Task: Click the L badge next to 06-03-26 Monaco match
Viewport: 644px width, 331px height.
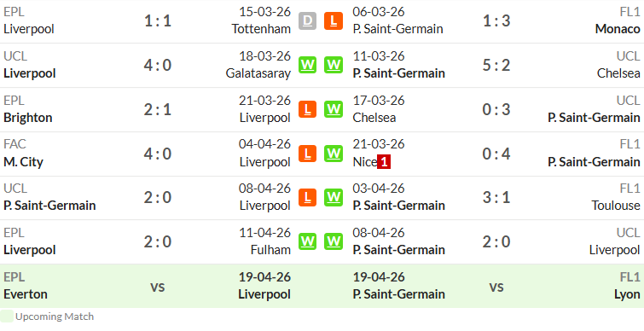Action: tap(334, 21)
